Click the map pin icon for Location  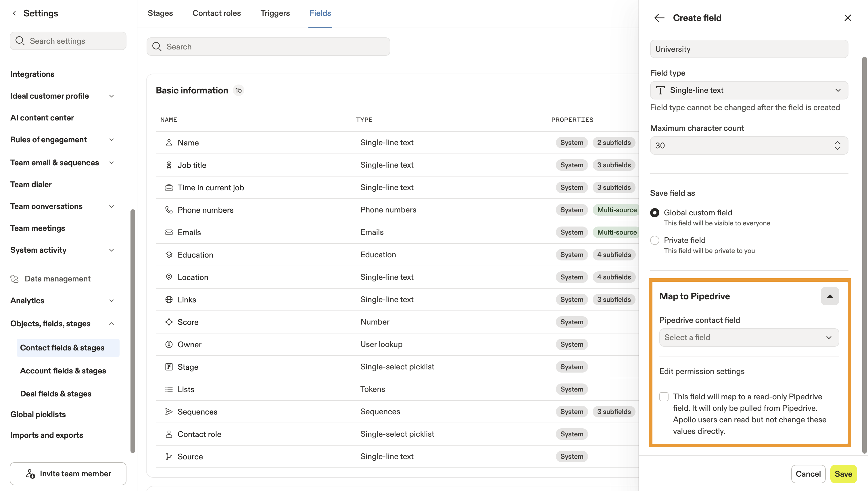click(x=169, y=277)
